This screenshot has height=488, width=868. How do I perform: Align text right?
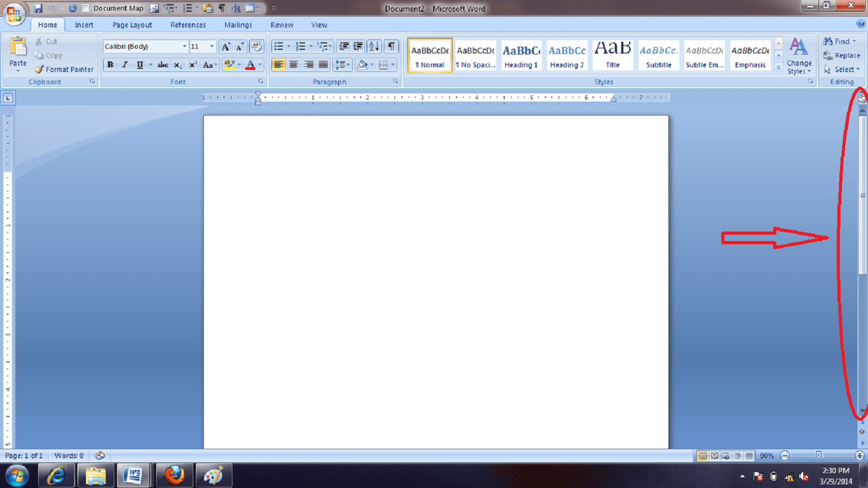(308, 65)
